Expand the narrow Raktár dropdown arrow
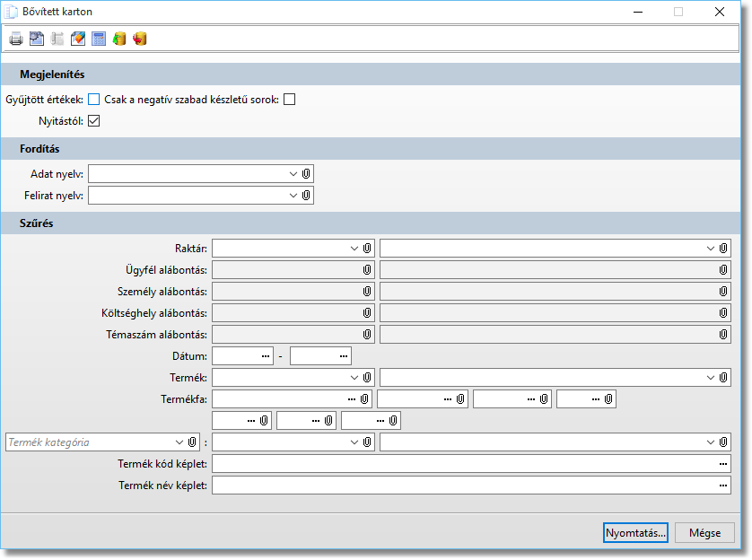 354,249
